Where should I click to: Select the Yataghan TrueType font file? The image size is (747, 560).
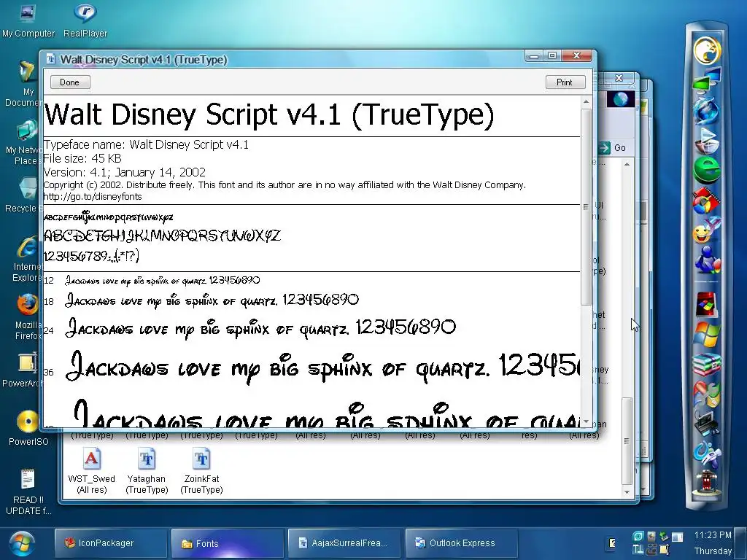point(146,470)
